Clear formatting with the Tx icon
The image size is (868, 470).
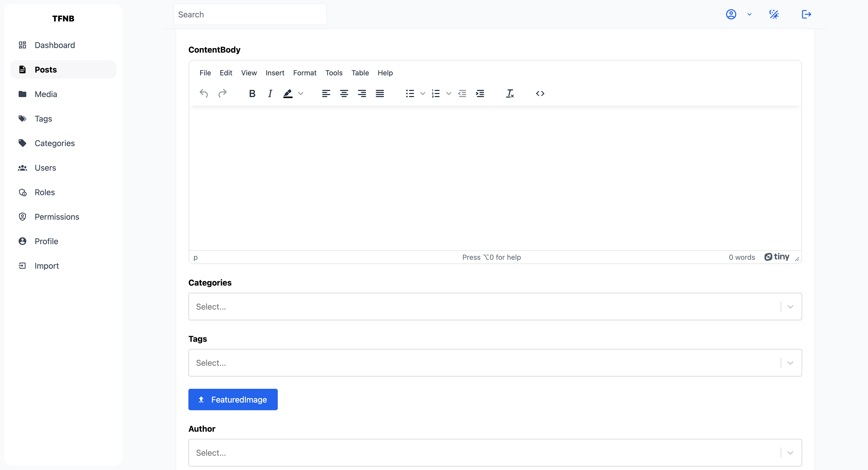pos(510,93)
